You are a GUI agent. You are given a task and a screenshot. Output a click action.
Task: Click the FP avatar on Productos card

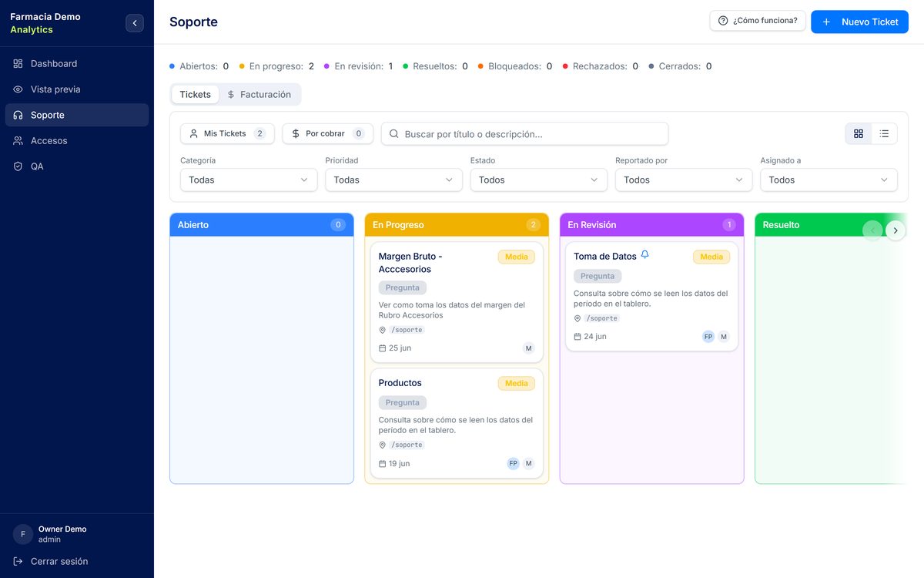[x=514, y=464]
